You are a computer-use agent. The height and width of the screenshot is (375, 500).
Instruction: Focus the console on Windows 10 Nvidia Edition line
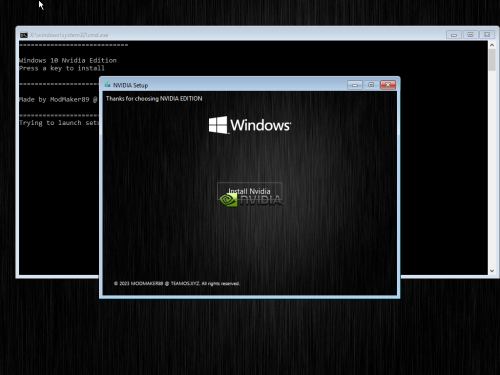coord(68,60)
